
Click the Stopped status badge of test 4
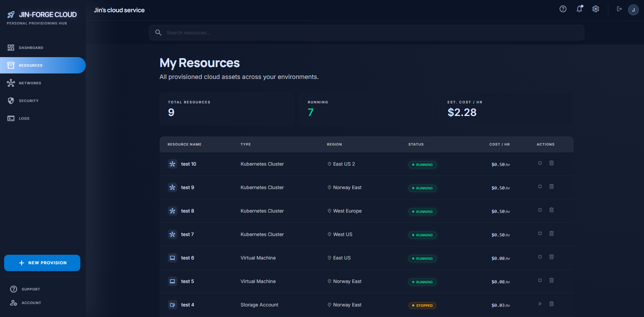click(422, 305)
